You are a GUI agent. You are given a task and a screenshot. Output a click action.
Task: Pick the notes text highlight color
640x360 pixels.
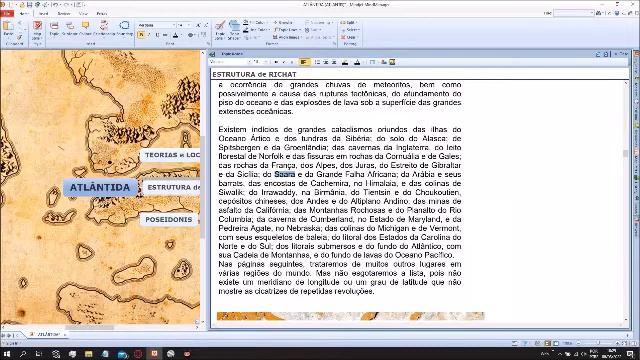[x=345, y=62]
